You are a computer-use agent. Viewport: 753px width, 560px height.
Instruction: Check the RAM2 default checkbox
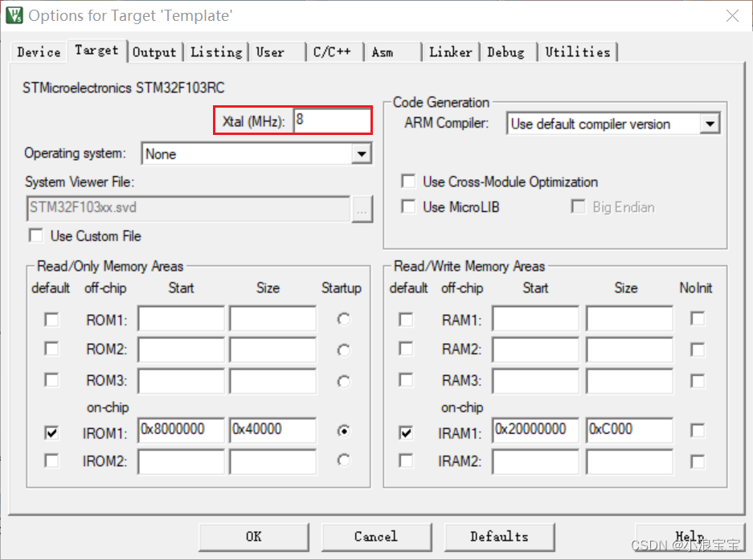click(406, 349)
